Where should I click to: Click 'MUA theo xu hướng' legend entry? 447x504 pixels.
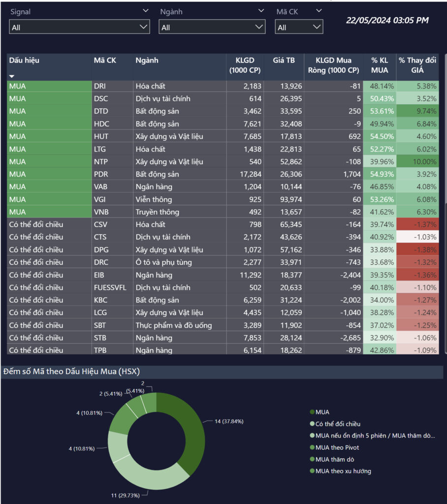[x=343, y=471]
